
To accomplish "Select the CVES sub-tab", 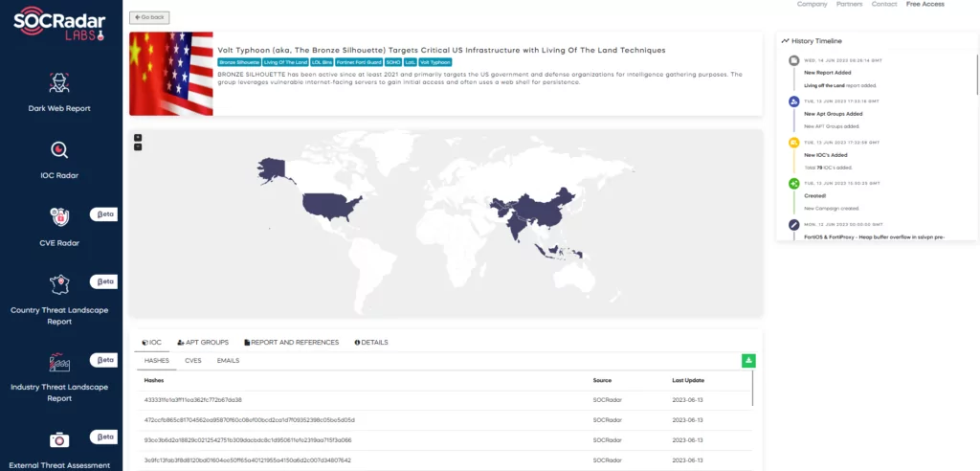I will click(x=193, y=361).
